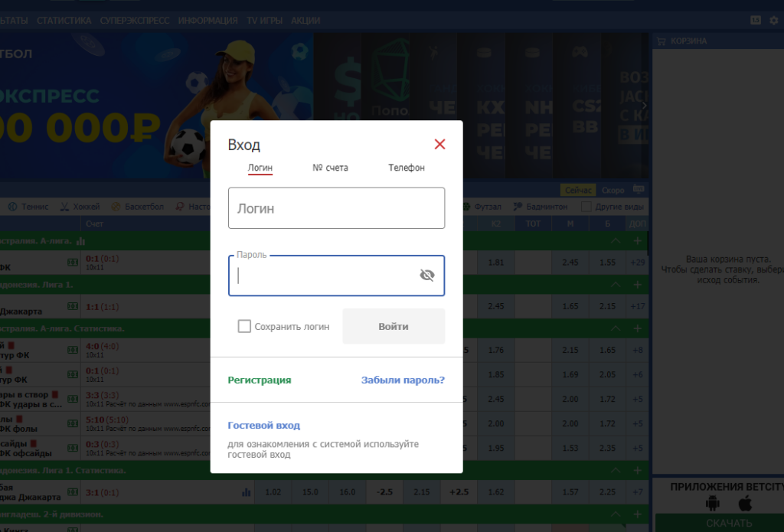Screen dimensions: 784x532
Task: Open TV ИГРЫ menu item
Action: click(264, 21)
